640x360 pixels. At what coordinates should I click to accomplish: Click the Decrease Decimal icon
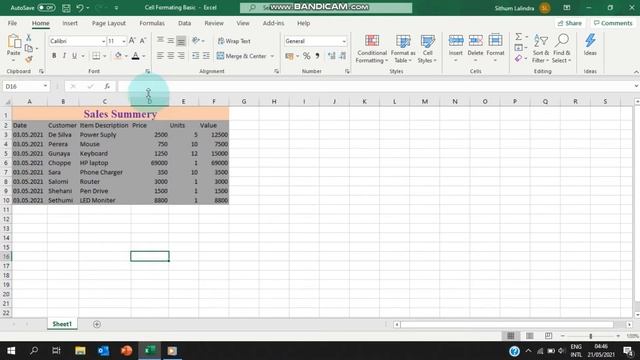tap(342, 56)
